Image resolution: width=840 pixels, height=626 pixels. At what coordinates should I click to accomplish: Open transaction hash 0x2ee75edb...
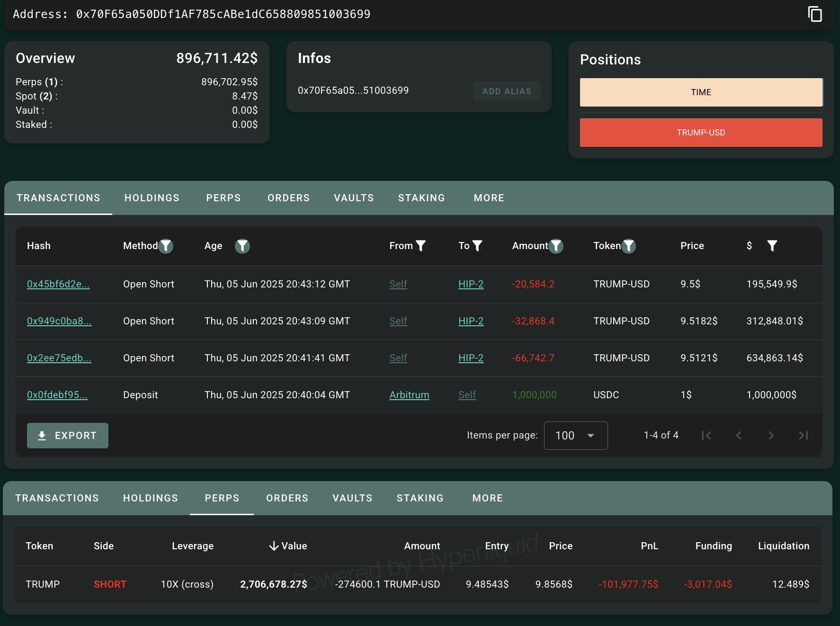[59, 358]
